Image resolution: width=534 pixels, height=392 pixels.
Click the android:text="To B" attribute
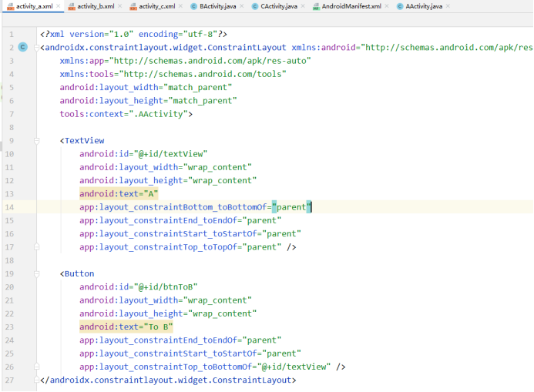pyautogui.click(x=126, y=327)
